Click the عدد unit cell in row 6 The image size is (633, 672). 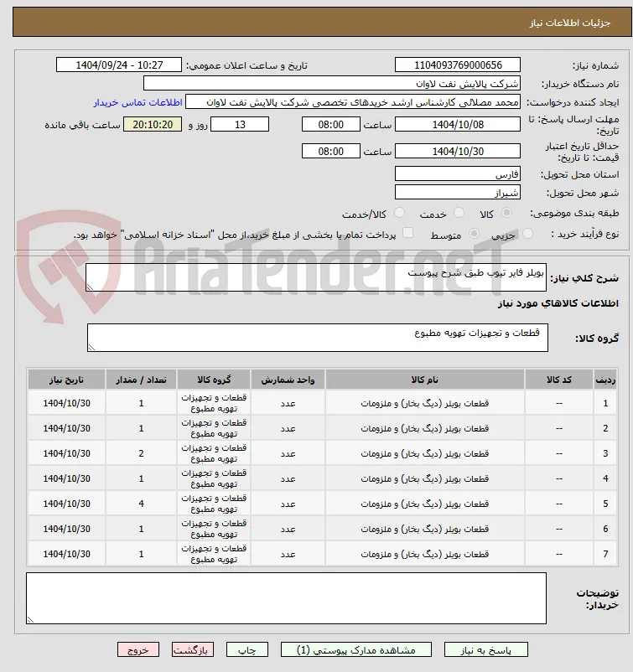point(288,529)
